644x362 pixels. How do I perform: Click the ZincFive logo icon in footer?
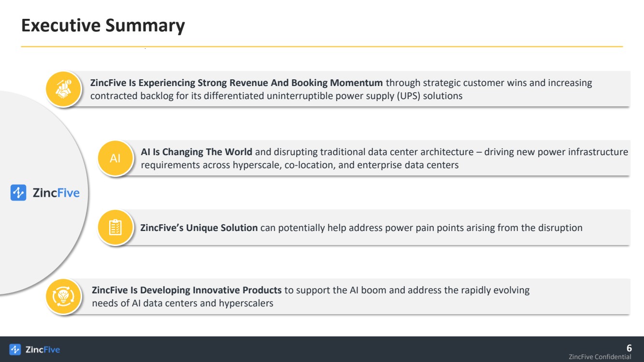[15, 349]
